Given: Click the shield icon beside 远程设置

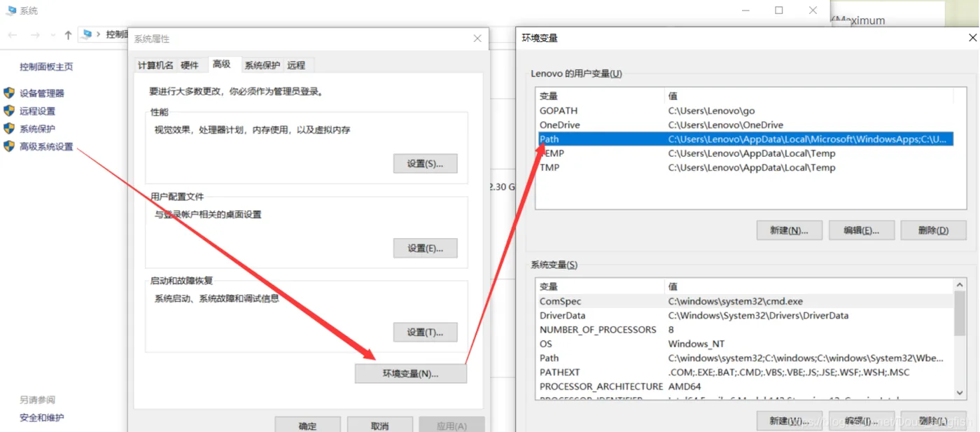Looking at the screenshot, I should [x=9, y=111].
